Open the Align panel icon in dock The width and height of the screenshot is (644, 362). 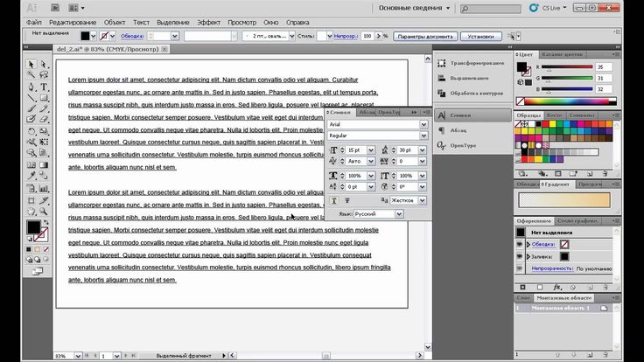(442, 78)
